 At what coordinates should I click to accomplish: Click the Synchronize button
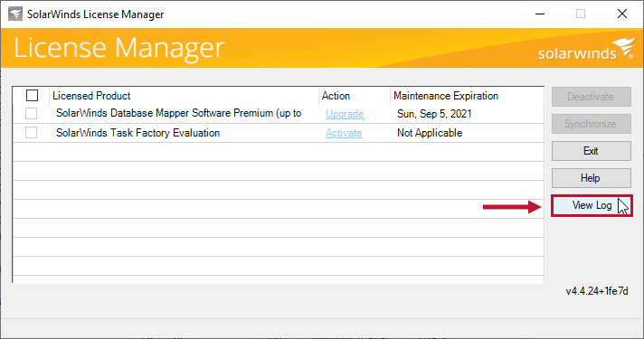point(591,124)
